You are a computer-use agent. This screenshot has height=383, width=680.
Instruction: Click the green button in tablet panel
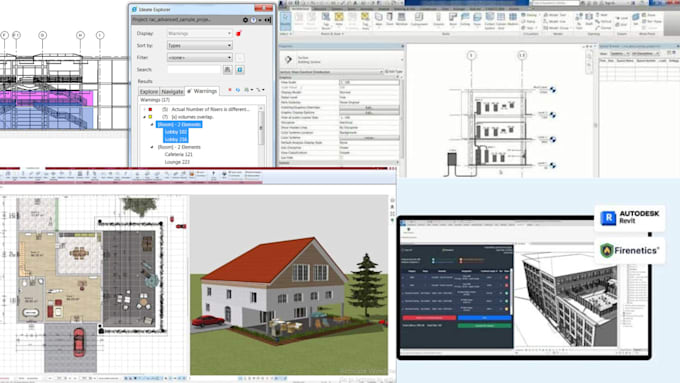[x=484, y=325]
